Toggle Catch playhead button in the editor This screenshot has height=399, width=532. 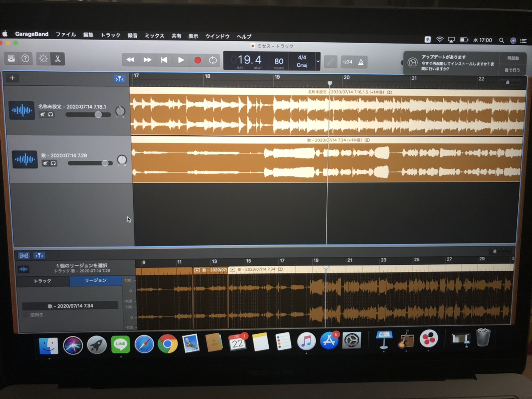tap(40, 255)
